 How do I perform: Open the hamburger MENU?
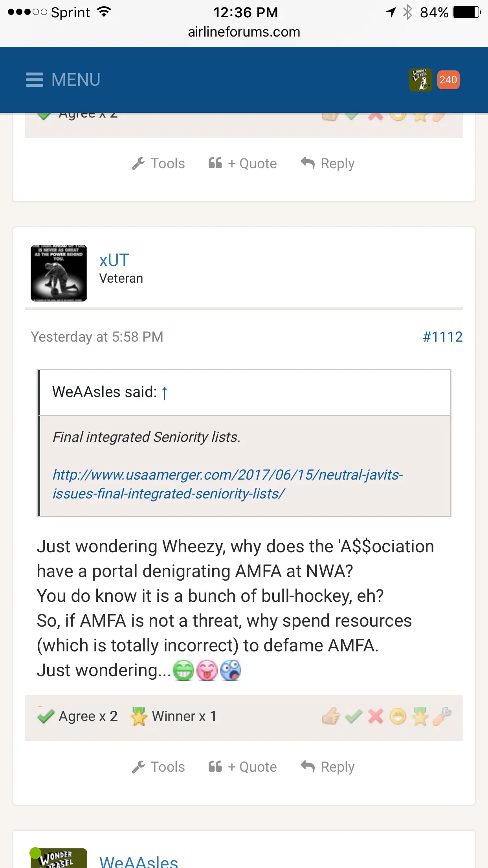tap(63, 80)
